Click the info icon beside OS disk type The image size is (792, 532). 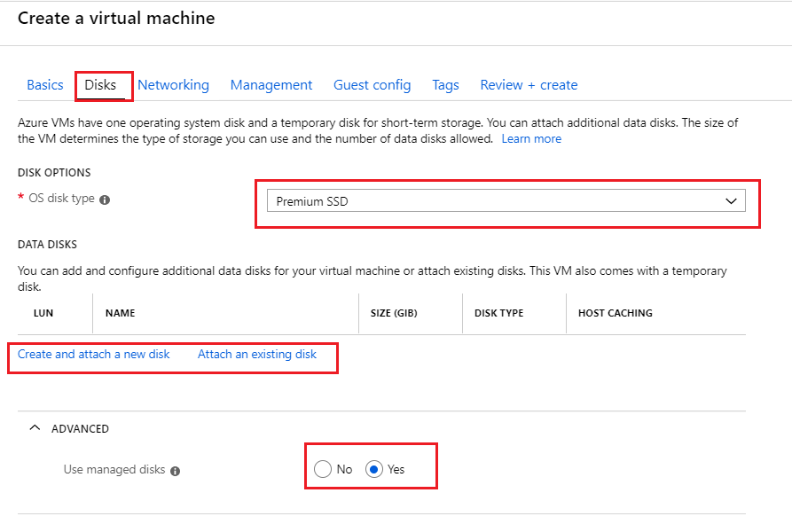point(104,199)
